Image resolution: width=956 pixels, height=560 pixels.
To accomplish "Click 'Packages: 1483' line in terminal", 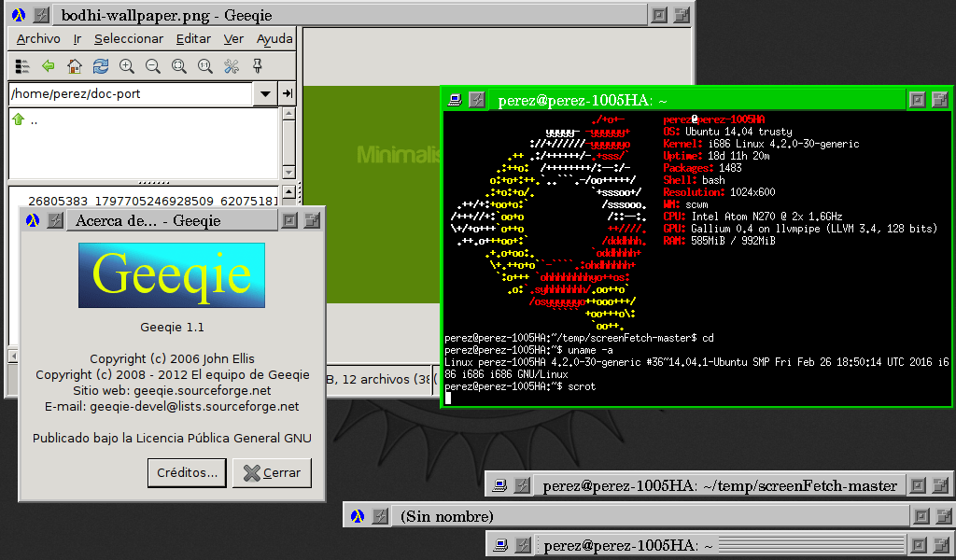I will point(702,168).
